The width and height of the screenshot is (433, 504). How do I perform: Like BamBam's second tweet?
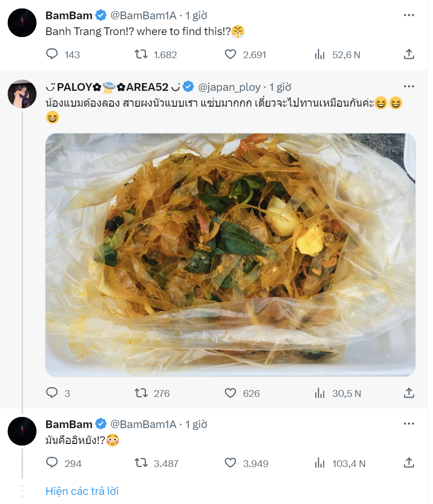[x=231, y=464]
